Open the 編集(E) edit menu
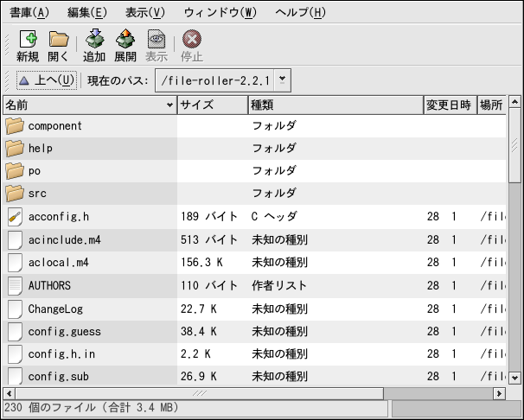 pyautogui.click(x=87, y=12)
